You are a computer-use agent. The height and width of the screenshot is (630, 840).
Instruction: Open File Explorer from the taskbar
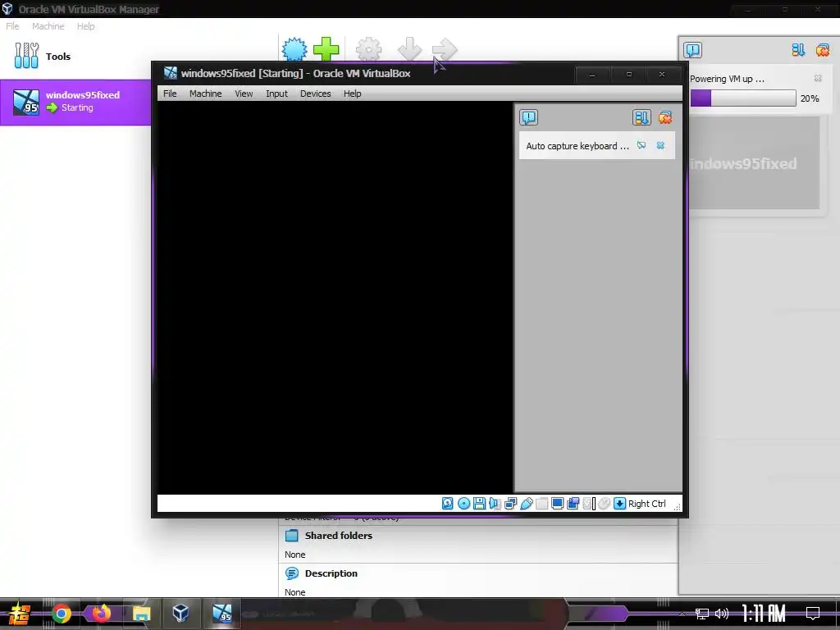point(141,614)
